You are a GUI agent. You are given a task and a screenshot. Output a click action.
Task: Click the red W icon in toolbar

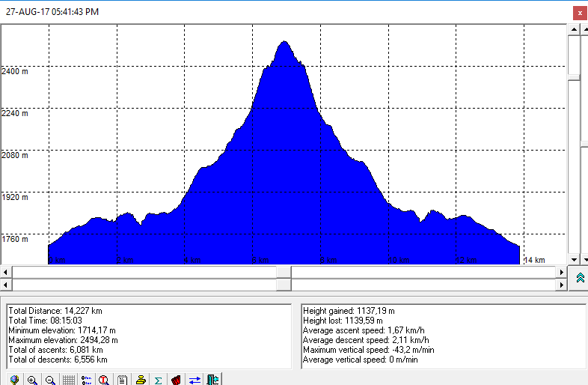click(177, 380)
